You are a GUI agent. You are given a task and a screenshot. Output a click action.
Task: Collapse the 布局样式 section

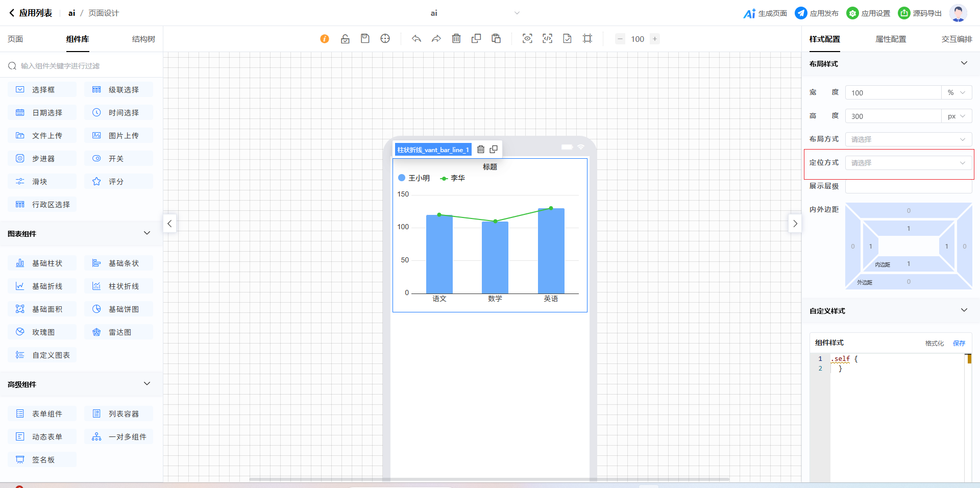[x=964, y=63]
